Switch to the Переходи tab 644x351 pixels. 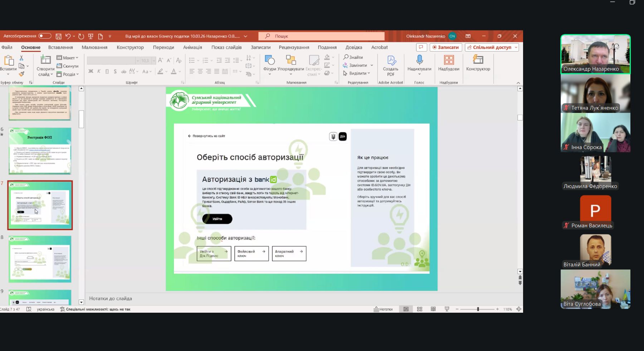(x=164, y=47)
